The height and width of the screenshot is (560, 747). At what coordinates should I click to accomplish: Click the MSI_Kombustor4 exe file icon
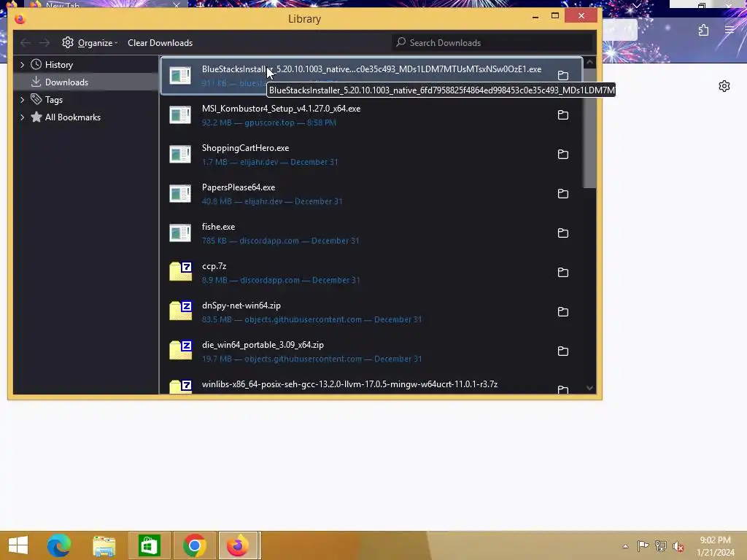pyautogui.click(x=180, y=114)
